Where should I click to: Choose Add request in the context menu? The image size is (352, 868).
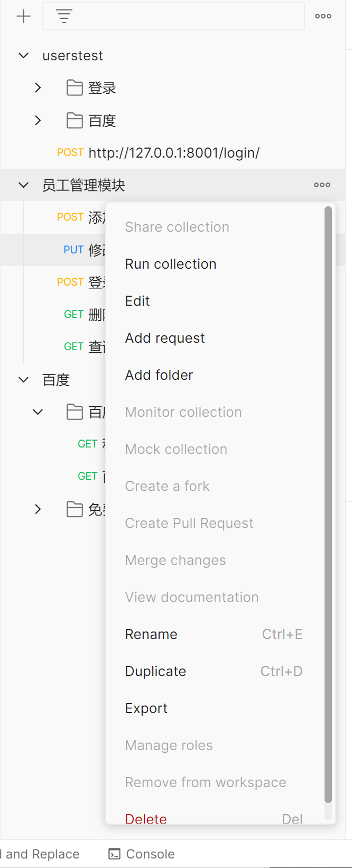click(165, 338)
